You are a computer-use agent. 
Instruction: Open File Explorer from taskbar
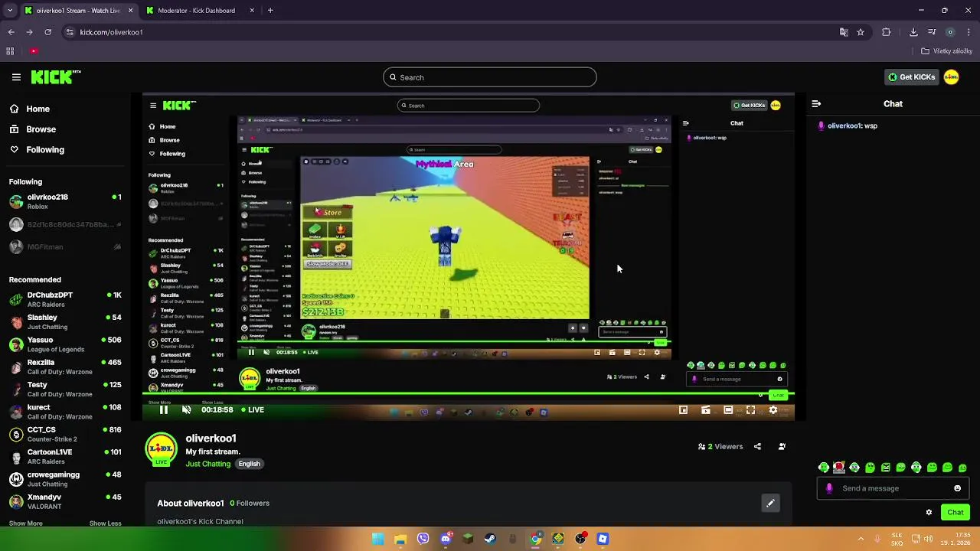click(x=400, y=539)
